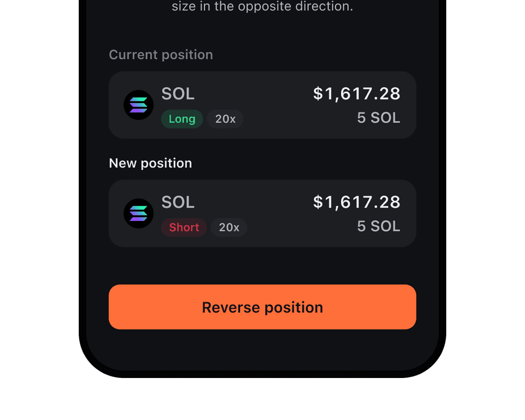
Task: Click the SOL ticker name above Short badge
Action: 178,202
